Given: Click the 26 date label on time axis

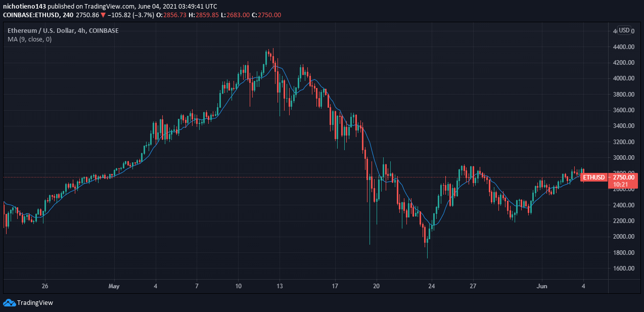Looking at the screenshot, I should (45, 286).
